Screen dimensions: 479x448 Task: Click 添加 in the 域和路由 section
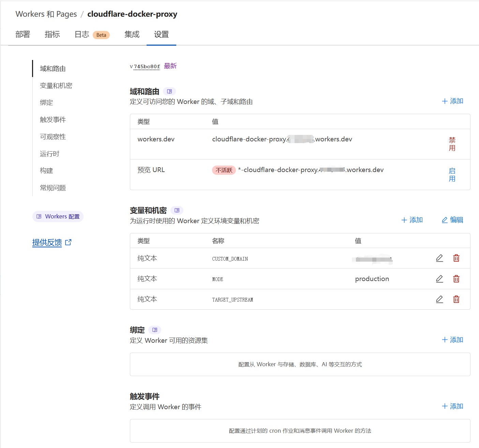point(452,101)
